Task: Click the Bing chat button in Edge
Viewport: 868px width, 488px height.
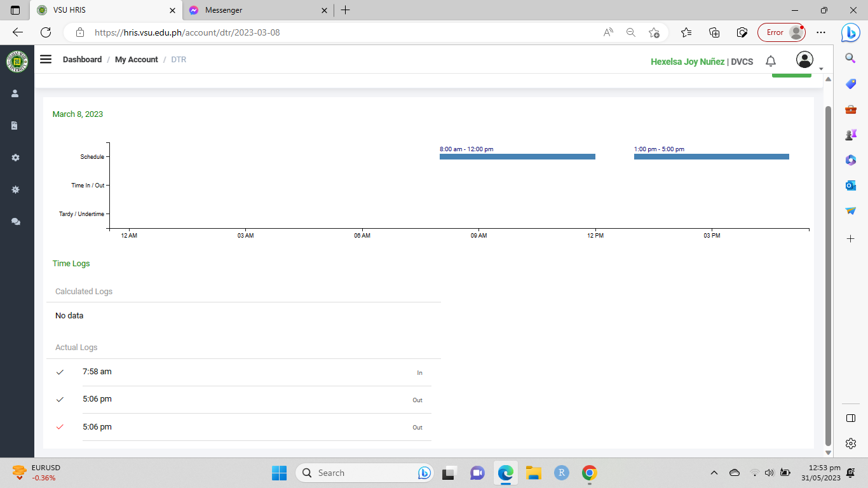Action: (x=850, y=32)
